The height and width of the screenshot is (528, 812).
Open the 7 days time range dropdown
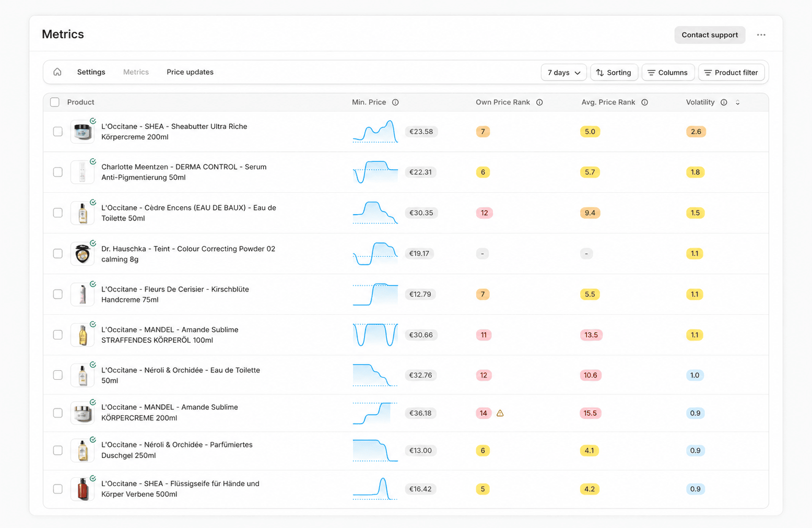(564, 73)
